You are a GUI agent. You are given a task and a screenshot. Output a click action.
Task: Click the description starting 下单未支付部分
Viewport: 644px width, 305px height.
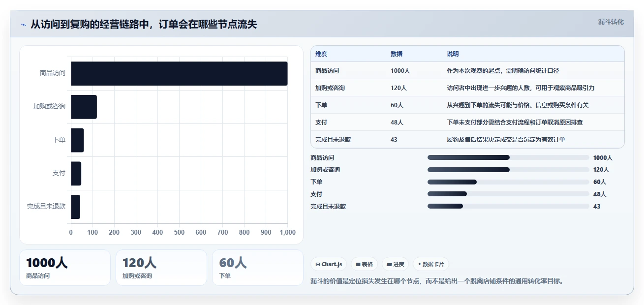[x=515, y=122]
